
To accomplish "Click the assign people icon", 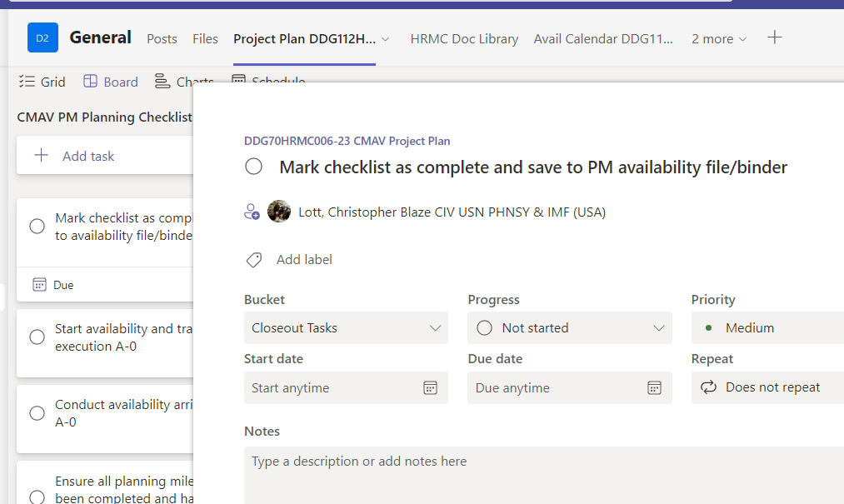I will pyautogui.click(x=252, y=212).
